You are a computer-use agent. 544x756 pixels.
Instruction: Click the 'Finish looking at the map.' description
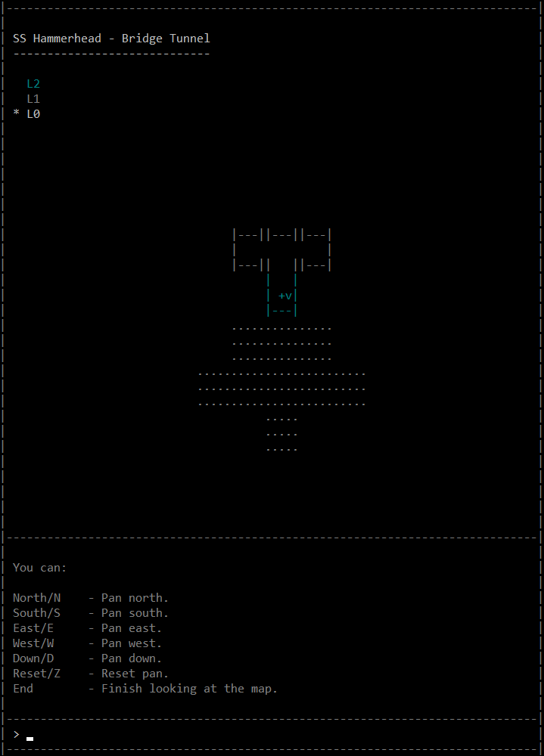click(x=189, y=689)
